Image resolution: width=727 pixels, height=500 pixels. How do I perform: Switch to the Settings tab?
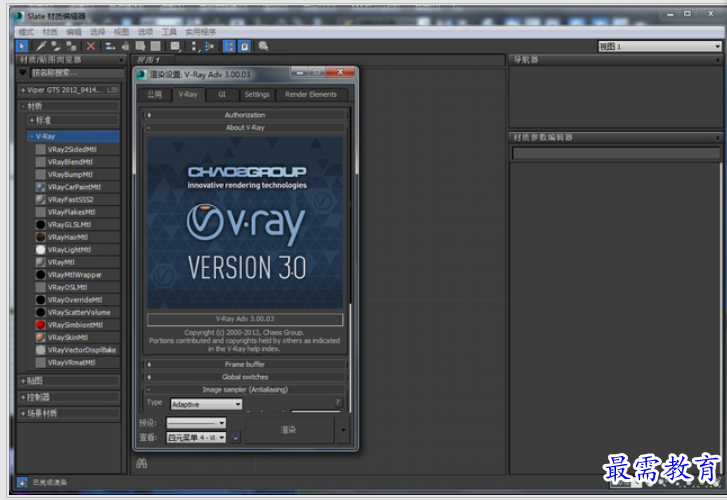(257, 95)
